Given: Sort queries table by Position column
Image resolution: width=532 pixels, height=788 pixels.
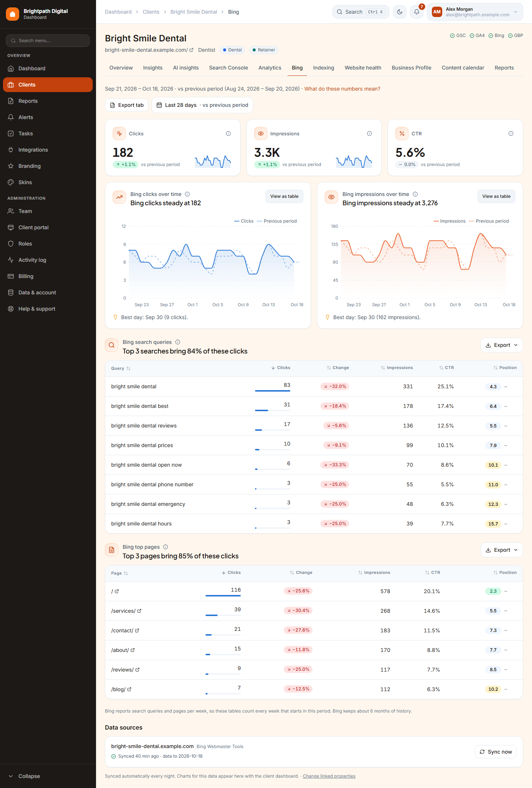Looking at the screenshot, I should click(x=505, y=368).
